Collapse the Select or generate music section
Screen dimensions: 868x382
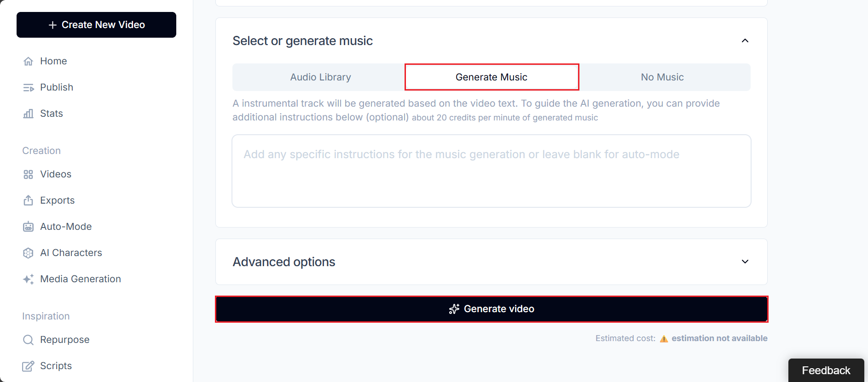coord(745,41)
